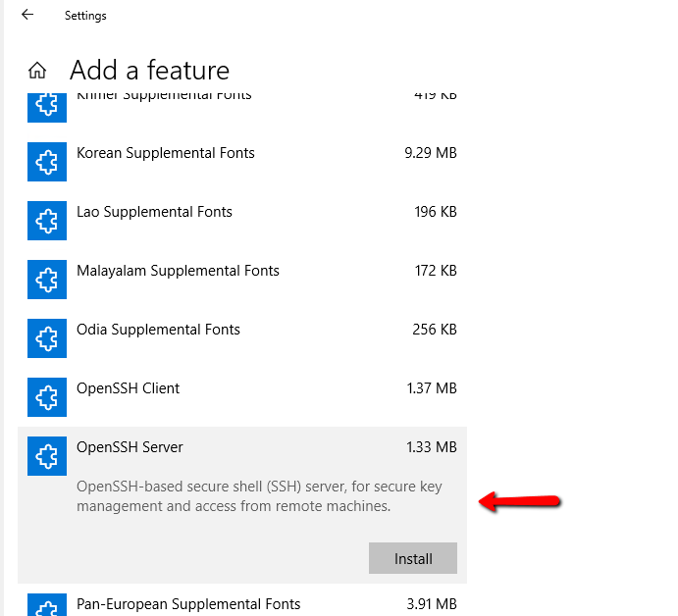
Task: Click the 9.29 MB size value
Action: point(431,153)
